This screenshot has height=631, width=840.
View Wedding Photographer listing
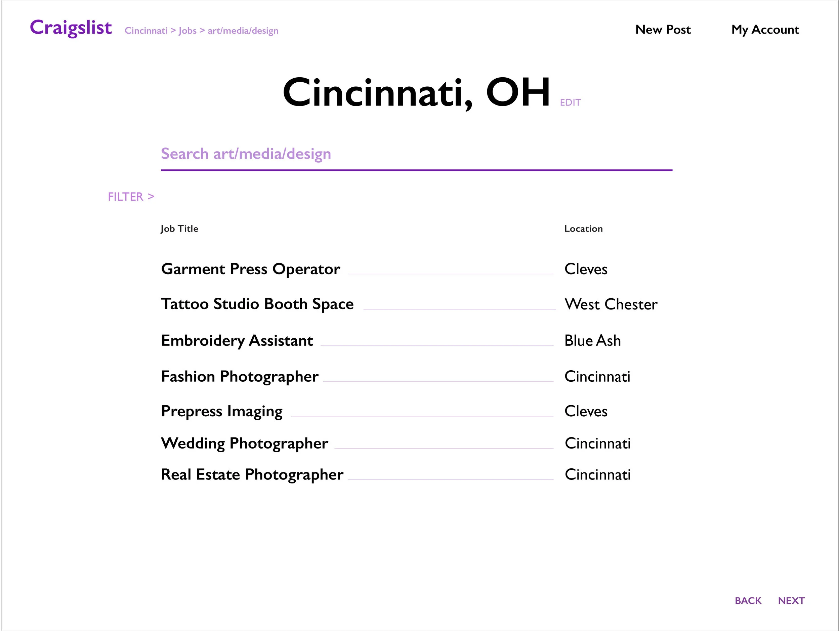click(x=245, y=443)
